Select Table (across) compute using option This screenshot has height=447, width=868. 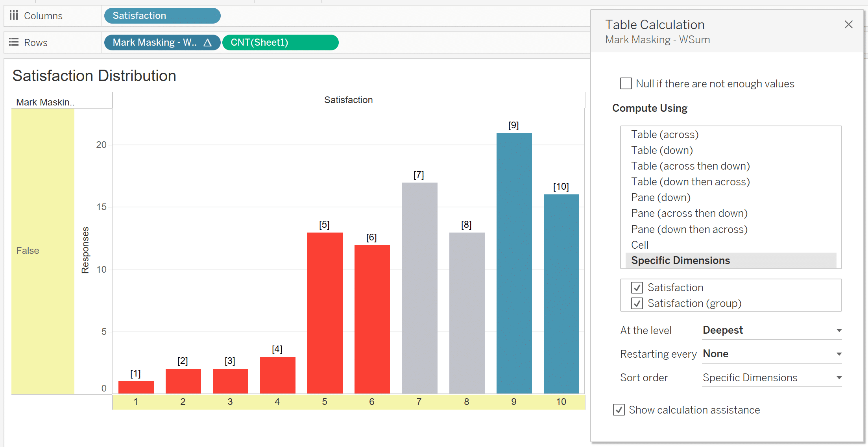664,134
